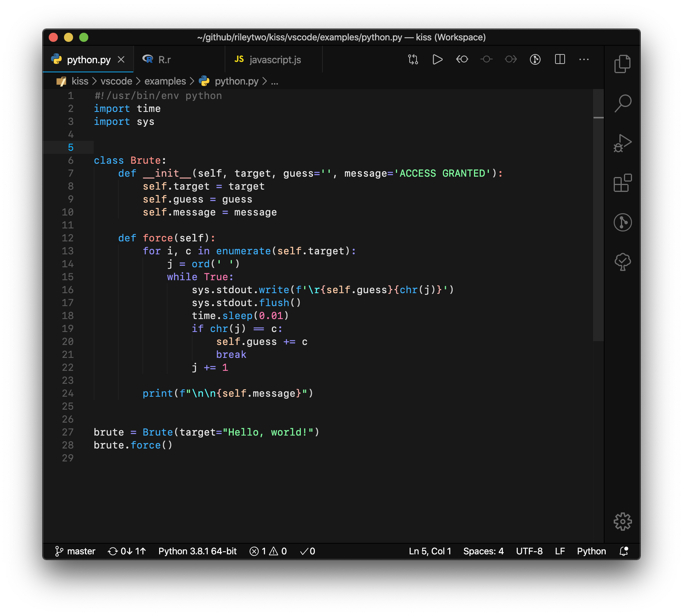
Task: Change LF end of line sequence
Action: pos(560,551)
